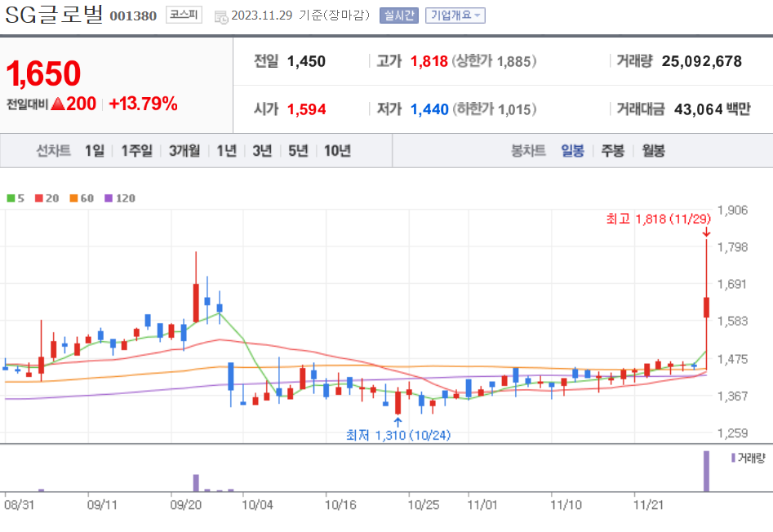Click the 11/21 date axis label
The height and width of the screenshot is (532, 773).
point(649,505)
